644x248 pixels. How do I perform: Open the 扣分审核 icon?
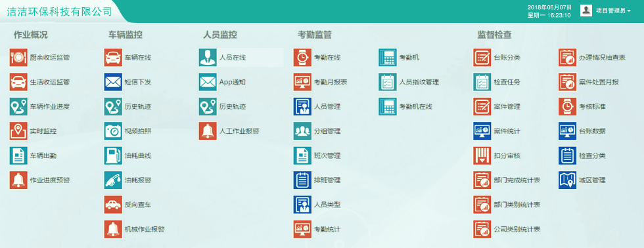click(x=482, y=155)
